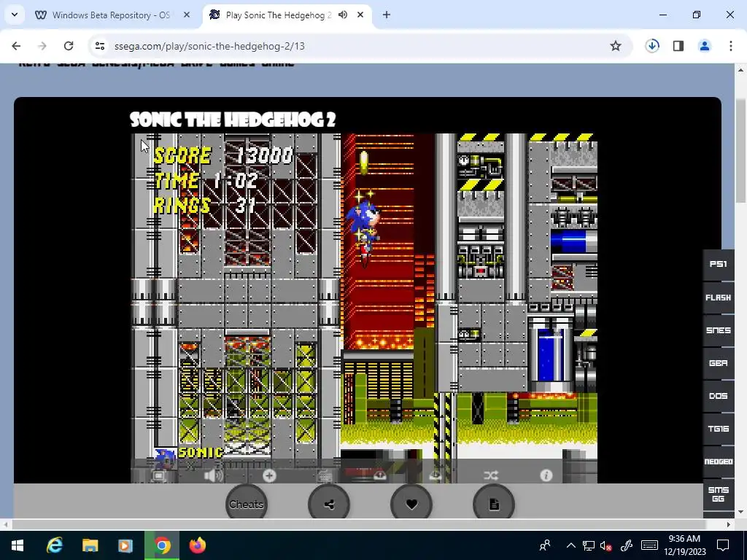Open File Explorer from taskbar
The height and width of the screenshot is (560, 747).
pyautogui.click(x=90, y=545)
